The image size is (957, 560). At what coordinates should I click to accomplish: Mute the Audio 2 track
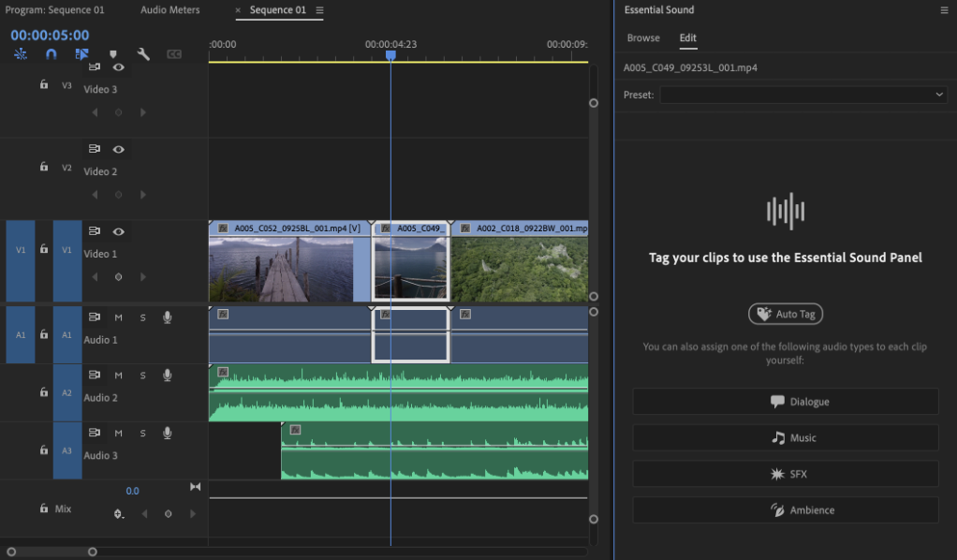(118, 375)
